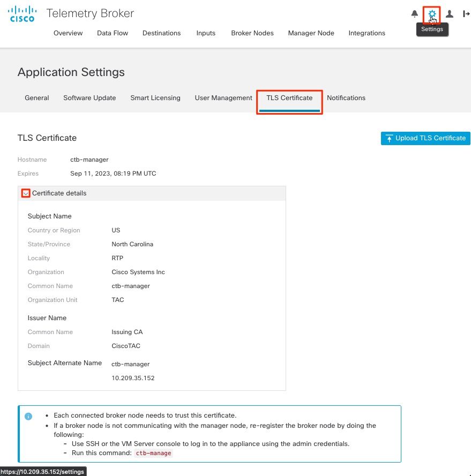Viewport: 471px width, 476px height.
Task: Collapse the Certificate details section
Action: point(25,193)
